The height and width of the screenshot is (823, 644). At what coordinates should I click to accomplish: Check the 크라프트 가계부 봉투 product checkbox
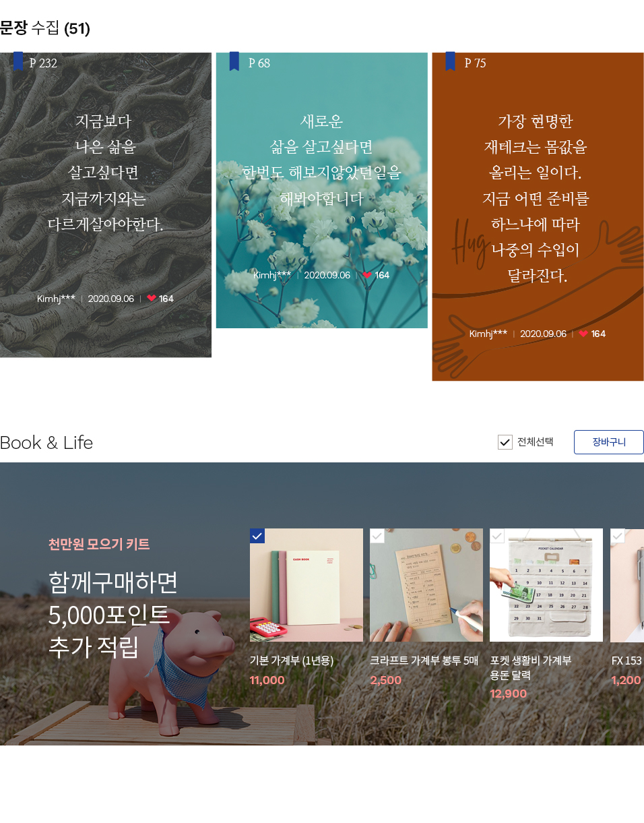(x=377, y=536)
